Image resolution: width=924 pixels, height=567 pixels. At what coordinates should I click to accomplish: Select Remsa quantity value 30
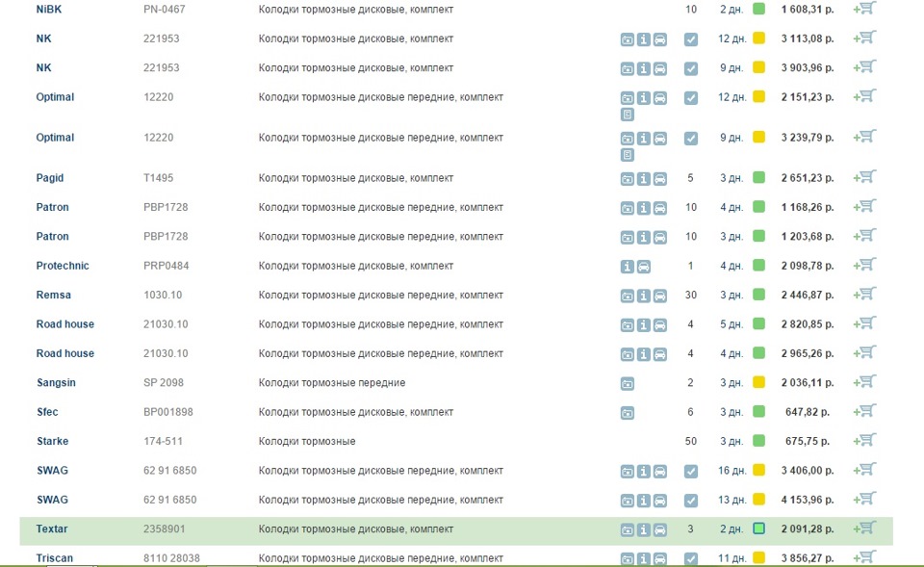click(691, 295)
